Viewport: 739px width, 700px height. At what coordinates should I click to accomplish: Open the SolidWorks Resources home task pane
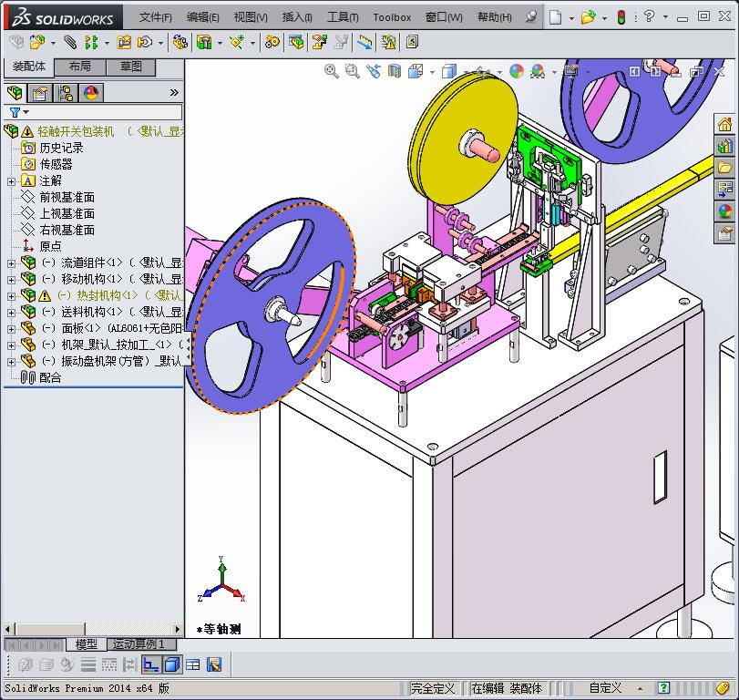[x=724, y=125]
